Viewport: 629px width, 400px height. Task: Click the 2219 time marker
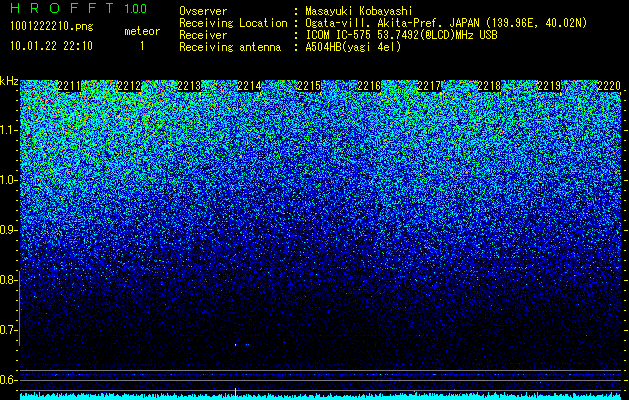coord(549,86)
